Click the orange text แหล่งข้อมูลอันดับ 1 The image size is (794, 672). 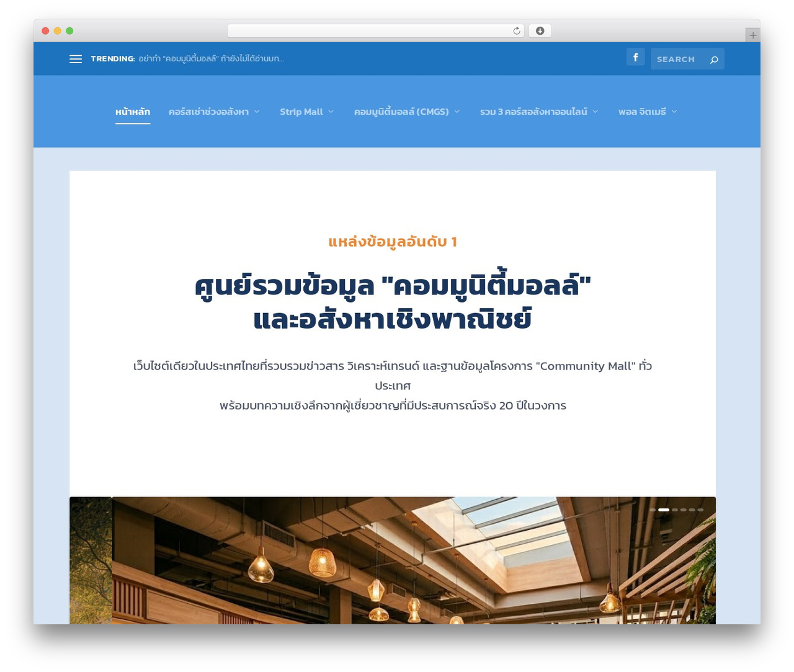[393, 242]
